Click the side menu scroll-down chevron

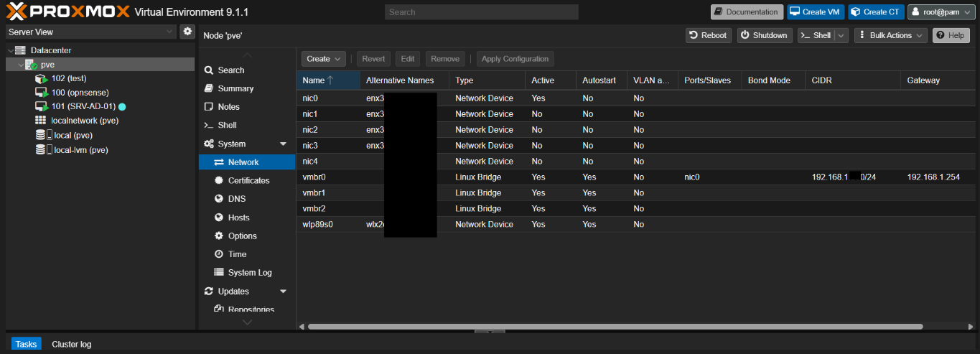pos(247,322)
